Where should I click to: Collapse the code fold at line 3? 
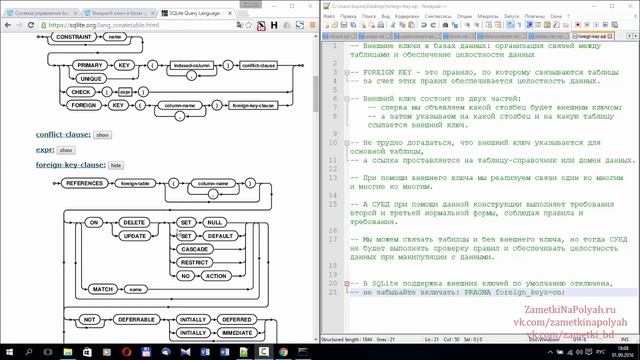tap(347, 72)
